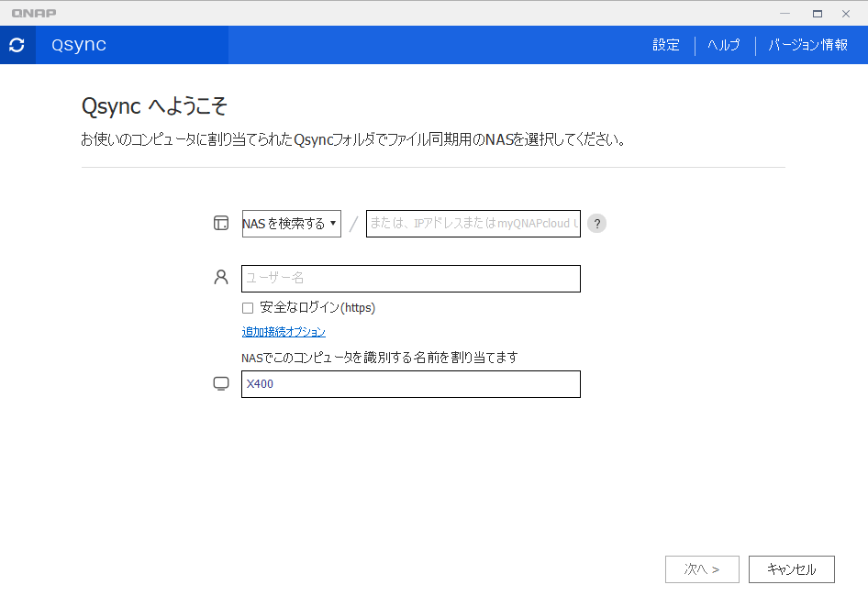The width and height of the screenshot is (868, 607).
Task: Open the バージョン情報 menu
Action: pos(808,45)
